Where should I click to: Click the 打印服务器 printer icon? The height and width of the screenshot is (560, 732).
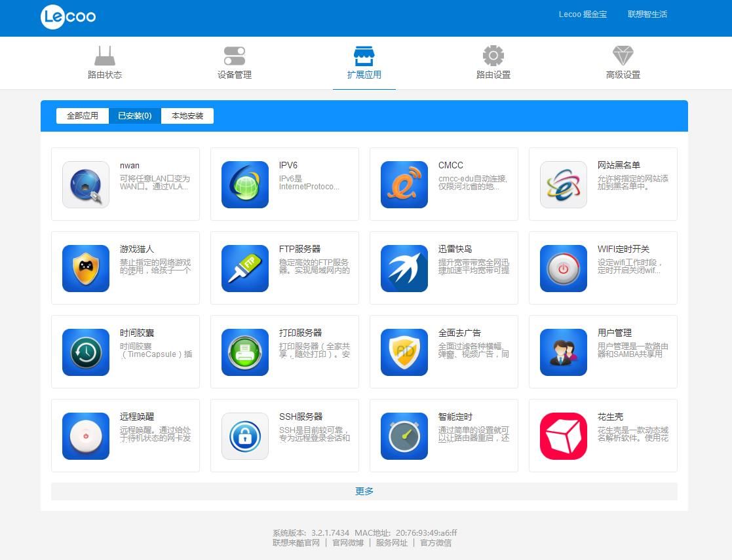pyautogui.click(x=245, y=352)
